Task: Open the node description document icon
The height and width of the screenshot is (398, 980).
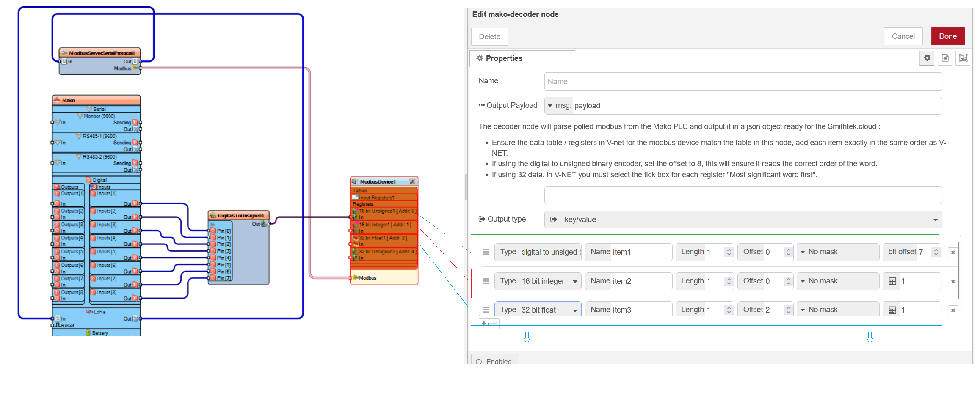Action: [x=945, y=58]
